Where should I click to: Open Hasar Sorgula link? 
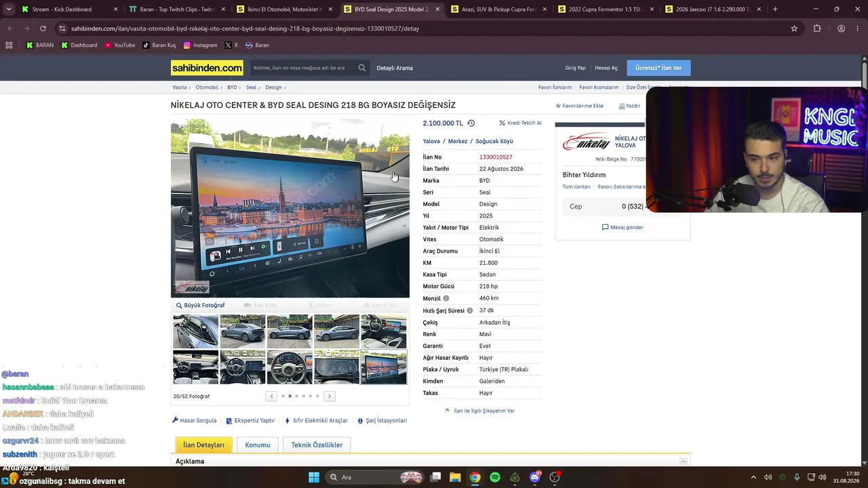coord(194,421)
